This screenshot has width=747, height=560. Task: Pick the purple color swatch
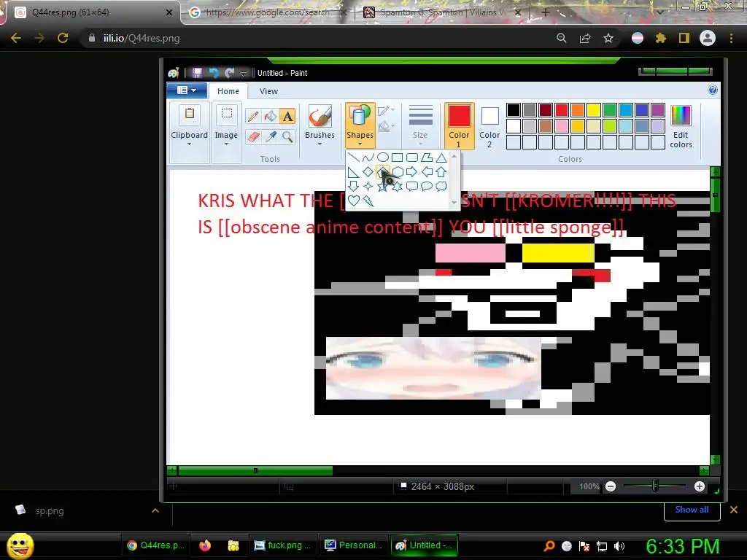[658, 110]
